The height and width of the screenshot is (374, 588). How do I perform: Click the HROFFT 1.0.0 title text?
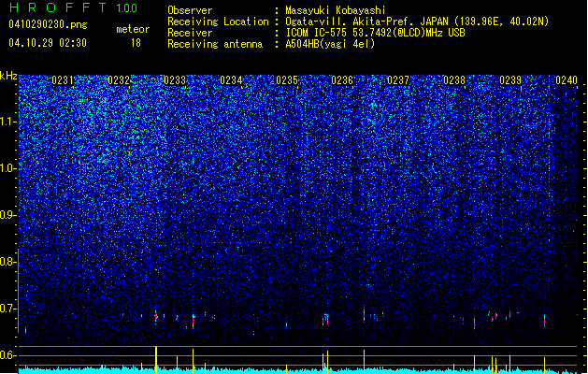74,7
